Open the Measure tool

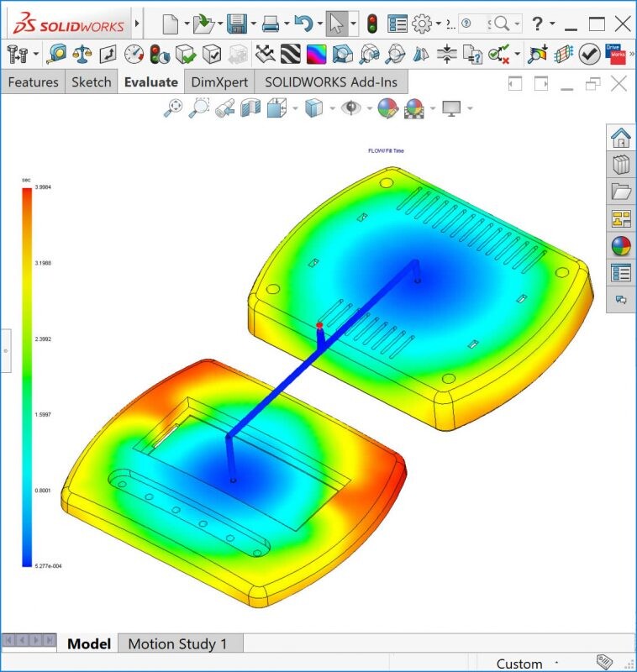57,55
